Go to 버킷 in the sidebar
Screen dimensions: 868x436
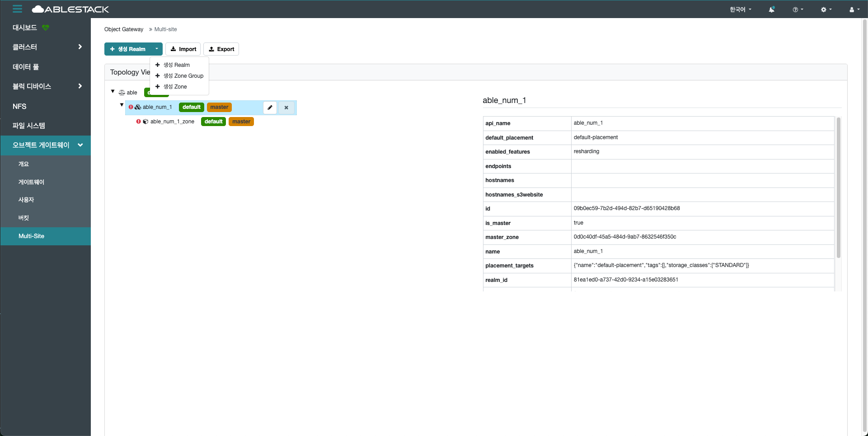tap(23, 218)
